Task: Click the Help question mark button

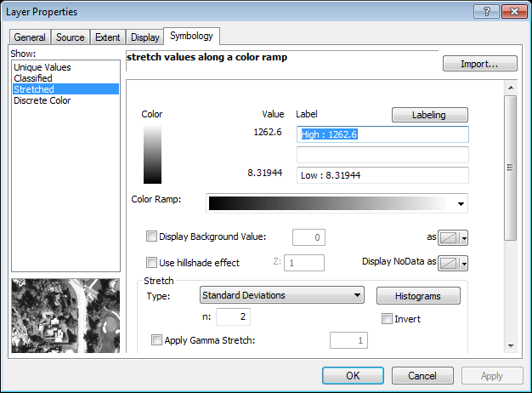Action: 486,12
